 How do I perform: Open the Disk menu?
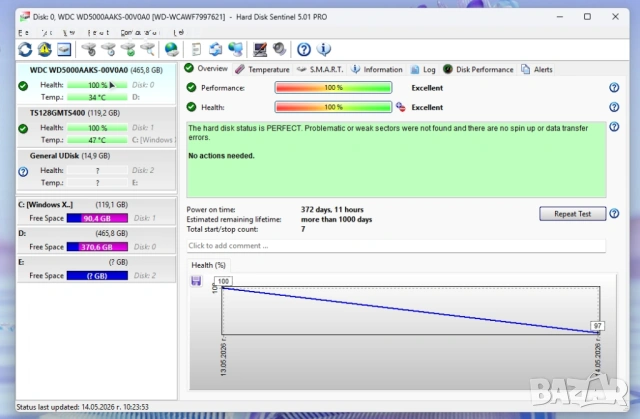click(47, 33)
